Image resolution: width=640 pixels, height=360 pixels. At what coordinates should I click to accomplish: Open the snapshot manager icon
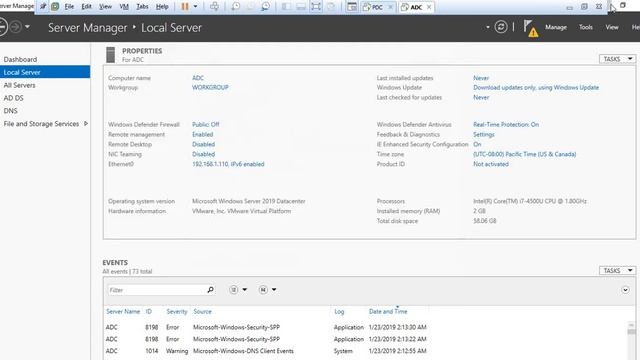point(265,7)
